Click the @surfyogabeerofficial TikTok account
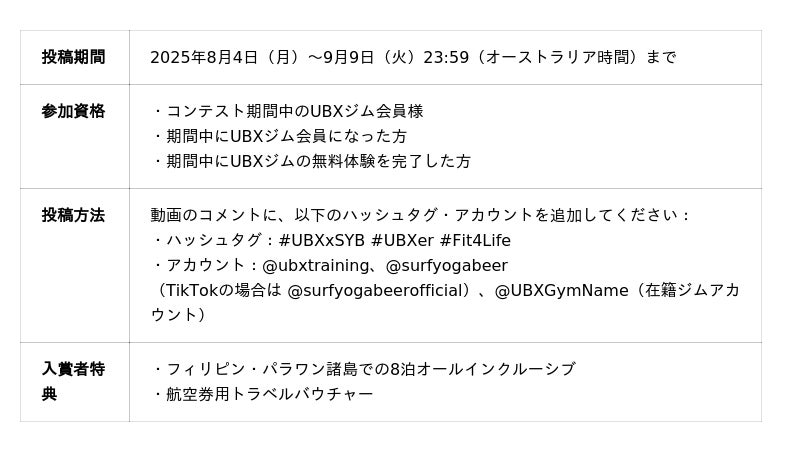Screen dimensions: 800x452 tap(378, 291)
